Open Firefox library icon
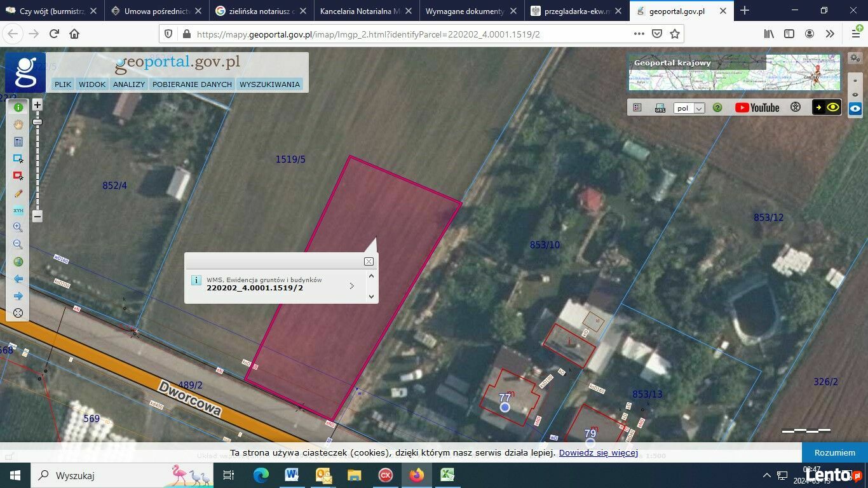 (x=769, y=34)
